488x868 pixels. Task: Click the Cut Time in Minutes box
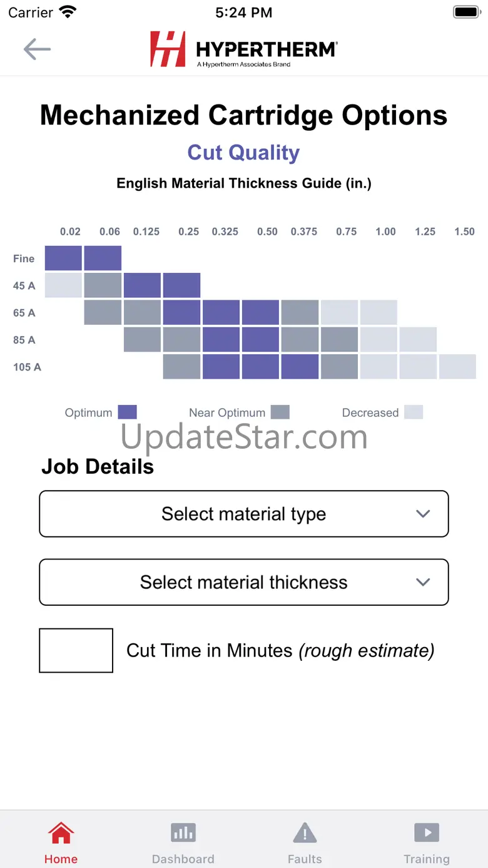[x=76, y=651]
